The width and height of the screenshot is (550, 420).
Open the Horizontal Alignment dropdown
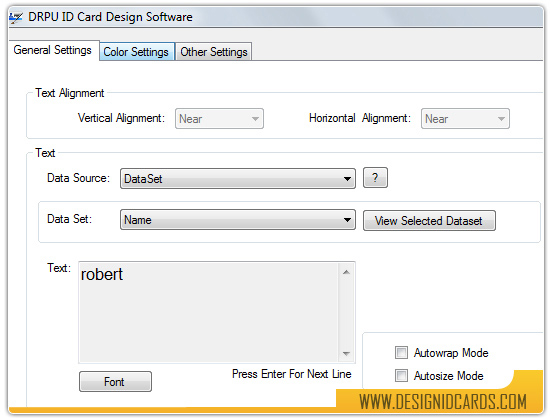[465, 119]
